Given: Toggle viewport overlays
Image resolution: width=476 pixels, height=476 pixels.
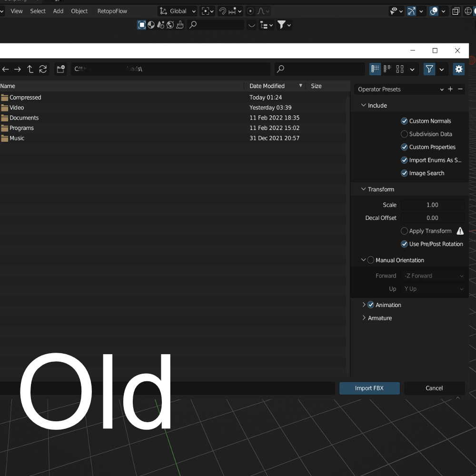Looking at the screenshot, I should (x=434, y=11).
